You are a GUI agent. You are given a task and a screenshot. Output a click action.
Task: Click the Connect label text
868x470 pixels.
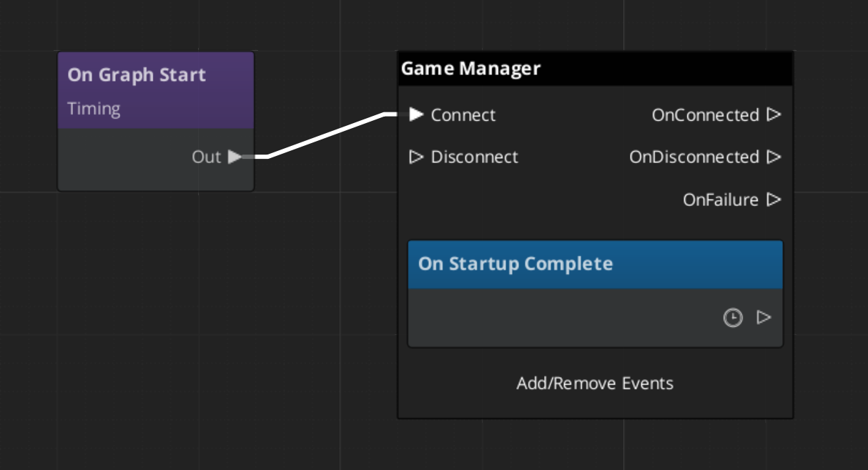[x=463, y=115]
